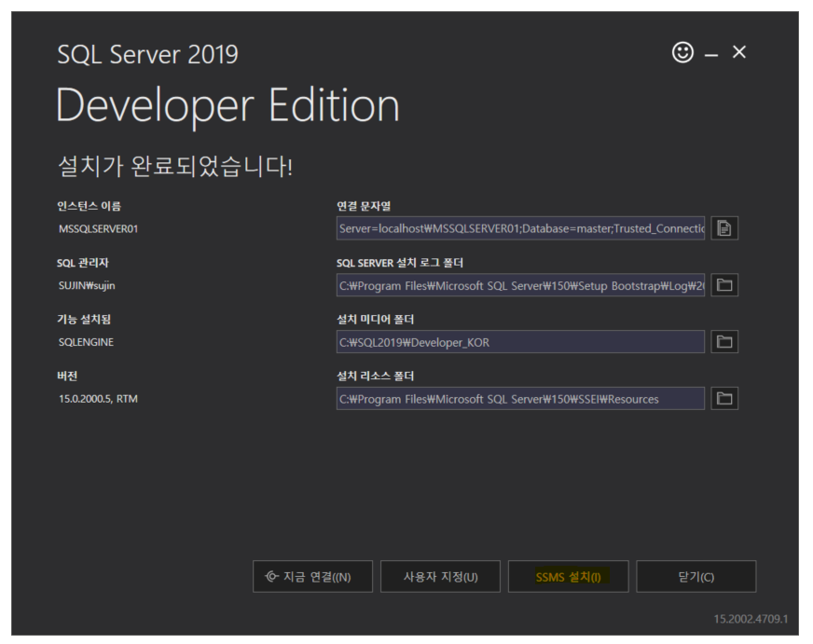The image size is (813, 644).
Task: Click the SQLENGINE feature text
Action: point(86,342)
